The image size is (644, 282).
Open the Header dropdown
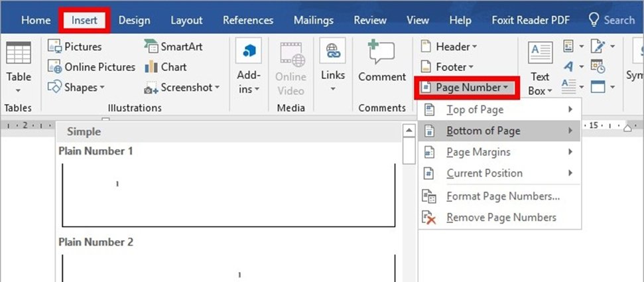[x=449, y=46]
